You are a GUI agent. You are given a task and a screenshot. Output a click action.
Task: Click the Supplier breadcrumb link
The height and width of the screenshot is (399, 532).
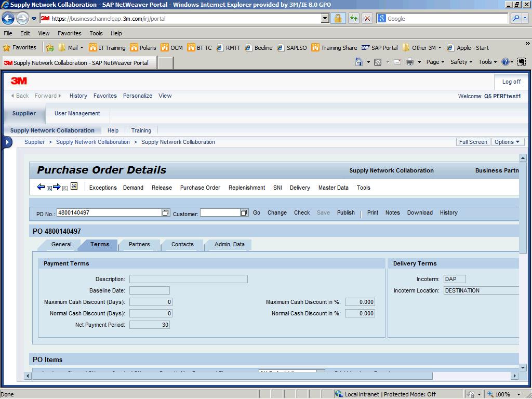tap(34, 142)
